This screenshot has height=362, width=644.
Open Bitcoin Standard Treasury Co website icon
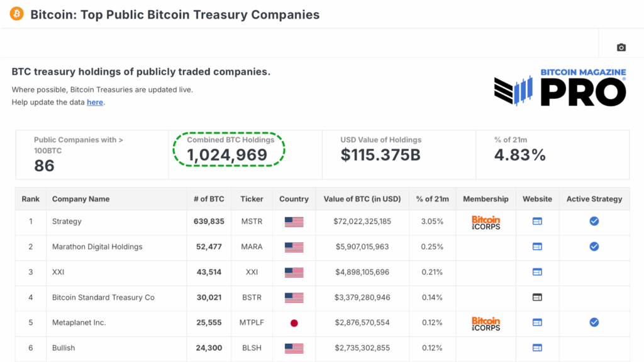537,297
